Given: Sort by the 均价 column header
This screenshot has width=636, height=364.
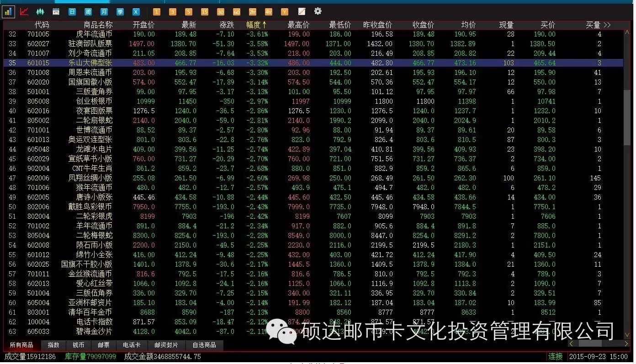Looking at the screenshot, I should 468,25.
